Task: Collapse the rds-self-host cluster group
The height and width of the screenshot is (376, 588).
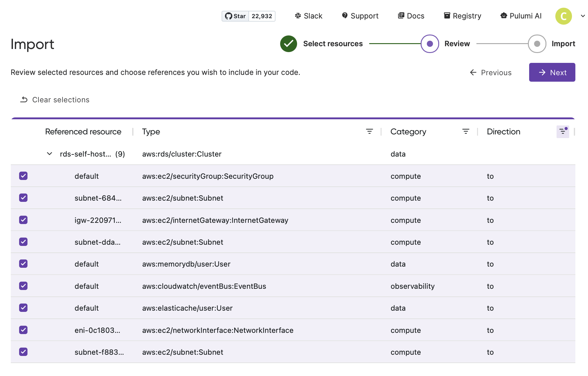Action: pyautogui.click(x=49, y=154)
